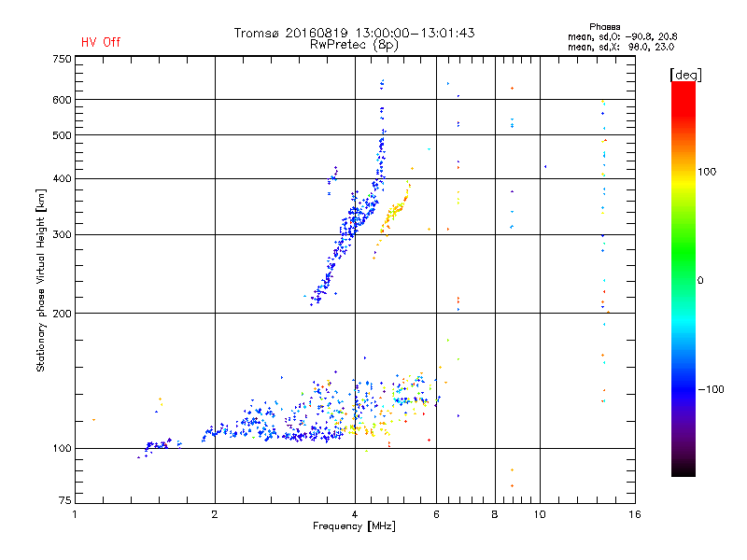
Task: Click the y-axis tick label '75'
Action: tap(65, 500)
